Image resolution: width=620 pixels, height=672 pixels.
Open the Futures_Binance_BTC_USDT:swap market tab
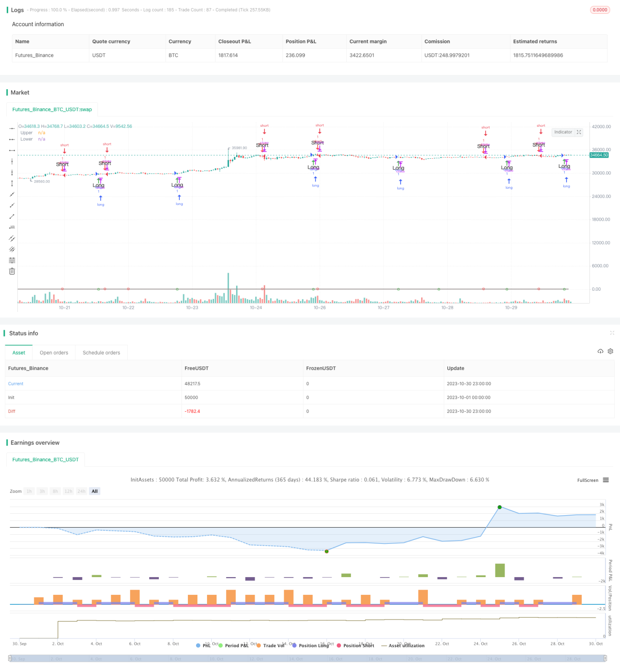(52, 109)
